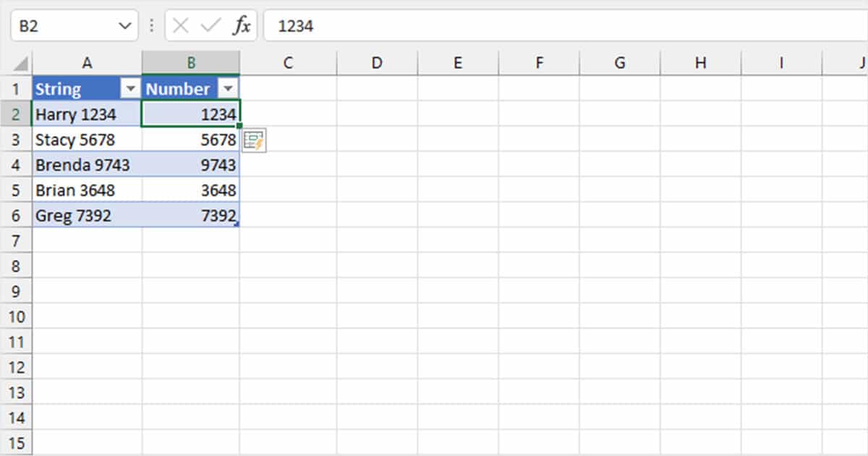Image resolution: width=868 pixels, height=456 pixels.
Task: Select row 7 header
Action: [x=16, y=240]
